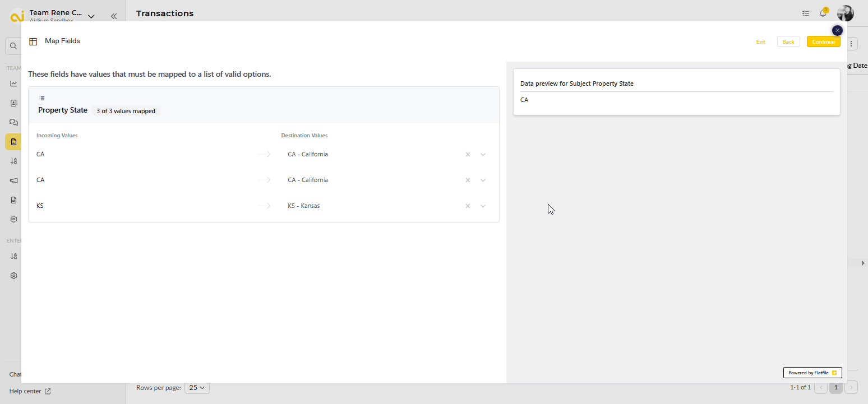
Task: Click the user profile avatar
Action: [845, 13]
